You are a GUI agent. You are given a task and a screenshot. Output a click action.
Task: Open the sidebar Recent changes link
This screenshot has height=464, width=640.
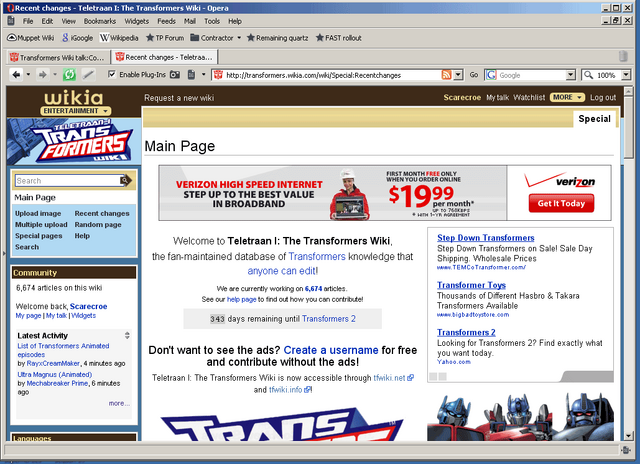(102, 213)
